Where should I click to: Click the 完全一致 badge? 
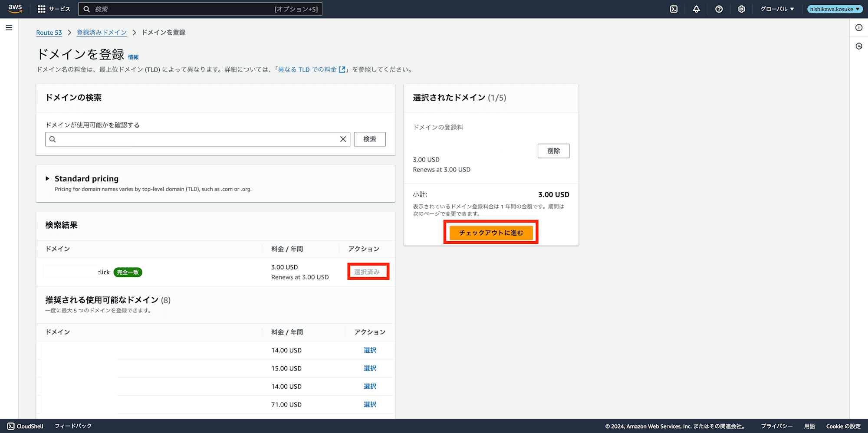point(128,272)
